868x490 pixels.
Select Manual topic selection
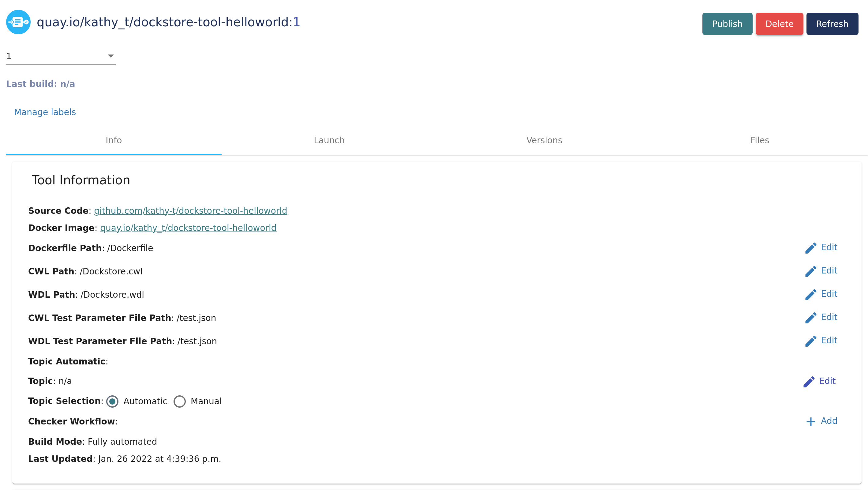(180, 401)
